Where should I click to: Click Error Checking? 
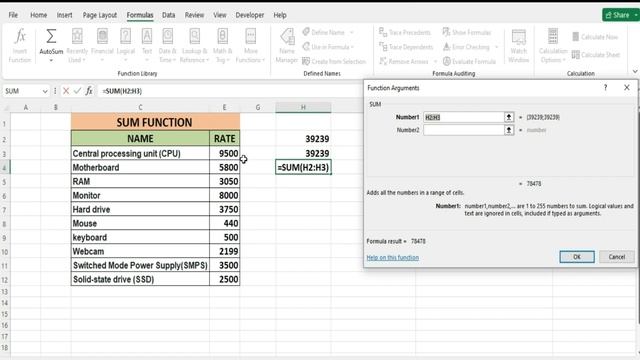pos(466,47)
